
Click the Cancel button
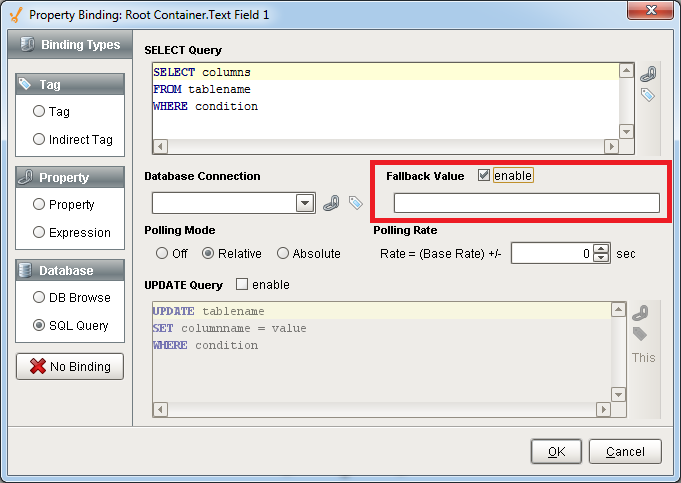coord(625,451)
